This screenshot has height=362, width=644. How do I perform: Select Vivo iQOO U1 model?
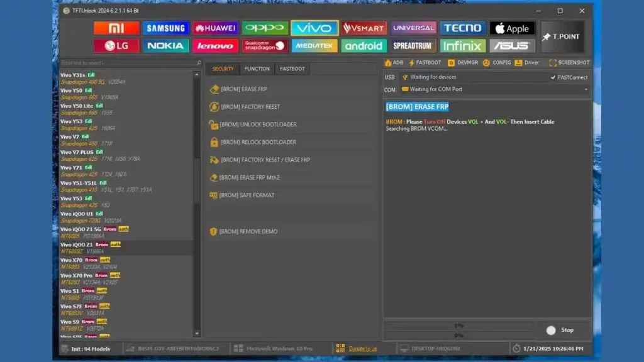coord(126,217)
